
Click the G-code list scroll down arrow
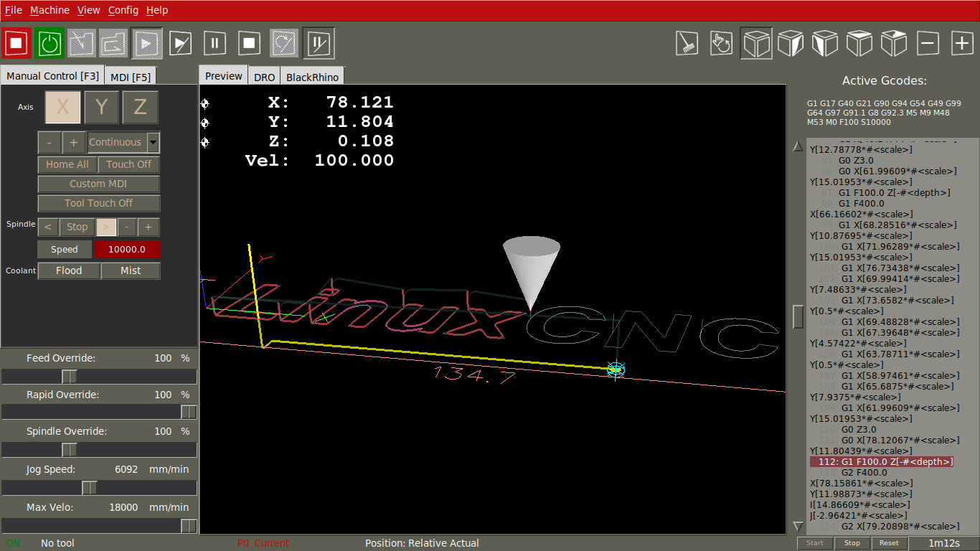[x=798, y=527]
